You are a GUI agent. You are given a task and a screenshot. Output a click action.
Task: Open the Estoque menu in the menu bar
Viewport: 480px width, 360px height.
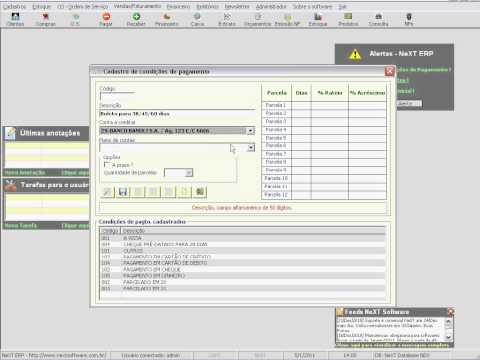point(42,7)
